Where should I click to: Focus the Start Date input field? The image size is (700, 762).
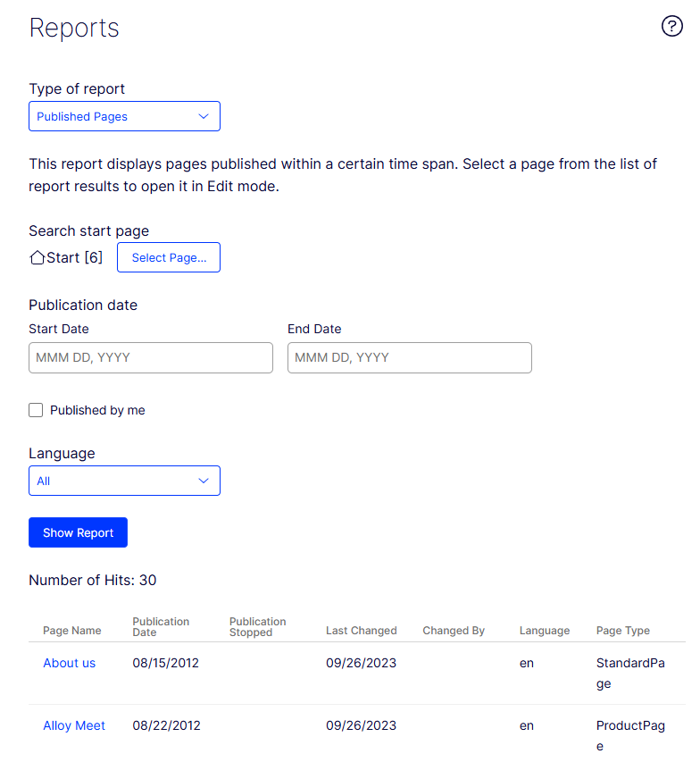151,357
